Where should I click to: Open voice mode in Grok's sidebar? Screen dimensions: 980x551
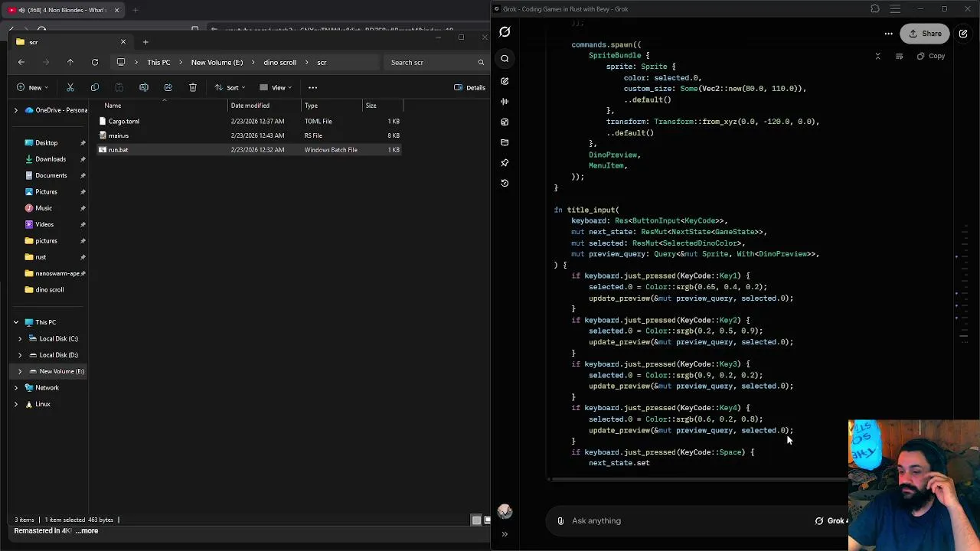[505, 101]
